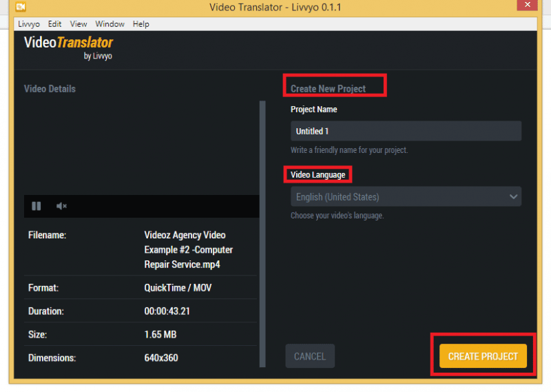Click 'Choose your video's language.' hint

click(337, 216)
